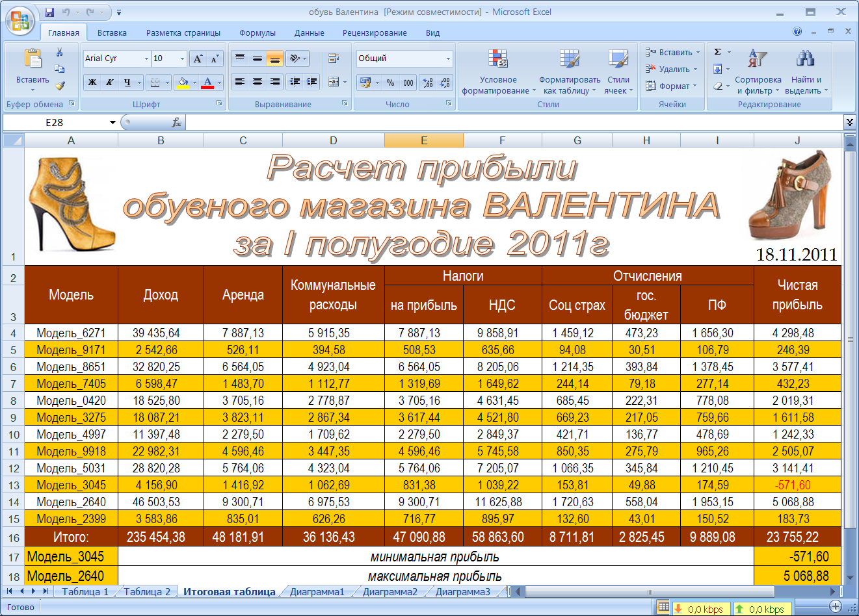Click the Найти и выделить button
The image size is (859, 616).
[806, 72]
